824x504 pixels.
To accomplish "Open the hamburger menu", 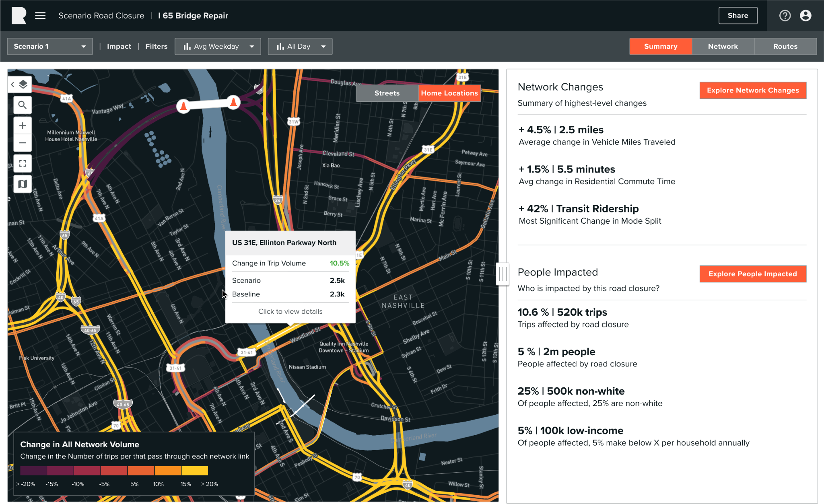I will 40,16.
